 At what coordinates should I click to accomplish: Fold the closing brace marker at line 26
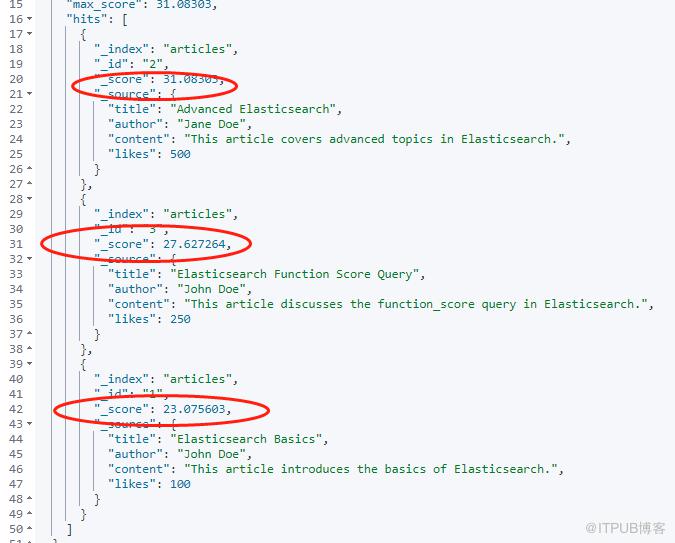coord(29,168)
